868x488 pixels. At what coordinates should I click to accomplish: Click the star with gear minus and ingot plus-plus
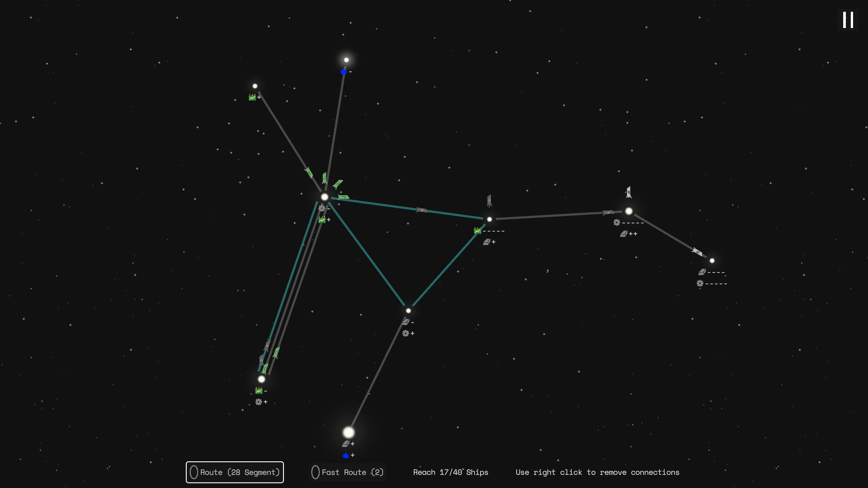pyautogui.click(x=629, y=211)
